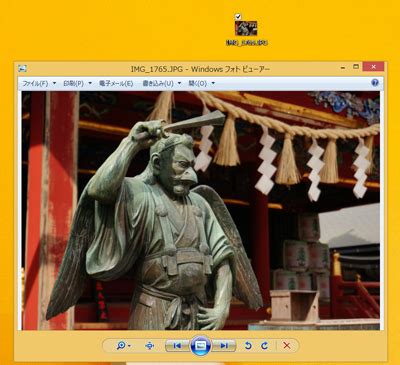The width and height of the screenshot is (400, 365).
Task: Expand the ファイル(F) menu arrow
Action: pos(54,83)
